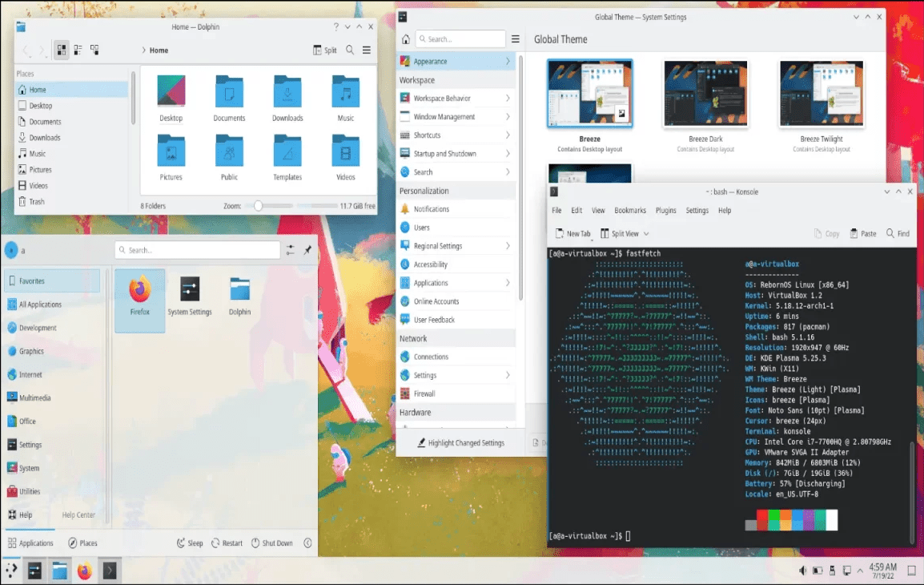
Task: Select the Breeze Twilight global theme thumbnail
Action: point(822,93)
